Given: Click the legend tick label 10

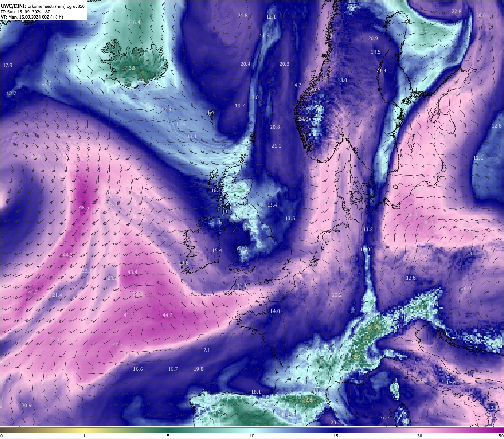Looking at the screenshot, I should click(x=252, y=436).
